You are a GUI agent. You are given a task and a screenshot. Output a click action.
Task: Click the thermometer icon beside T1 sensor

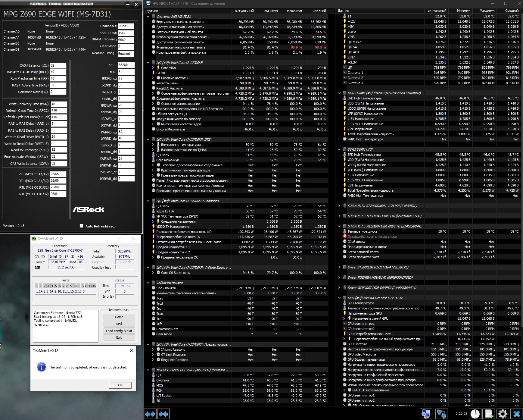click(x=345, y=16)
